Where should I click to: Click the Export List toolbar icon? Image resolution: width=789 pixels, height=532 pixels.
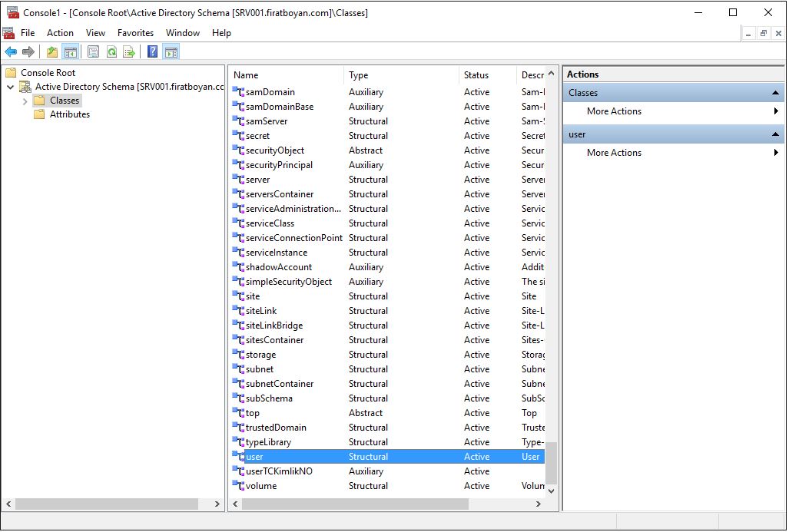click(x=129, y=51)
